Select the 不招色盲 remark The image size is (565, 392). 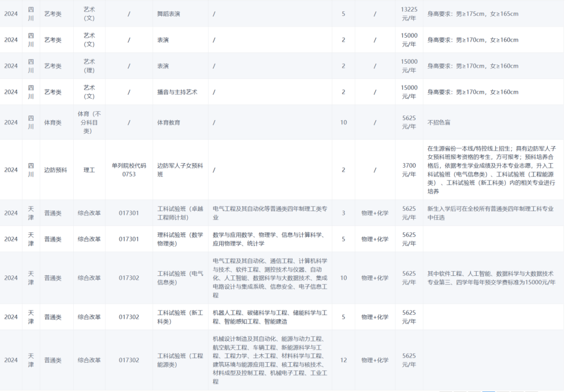(438, 122)
